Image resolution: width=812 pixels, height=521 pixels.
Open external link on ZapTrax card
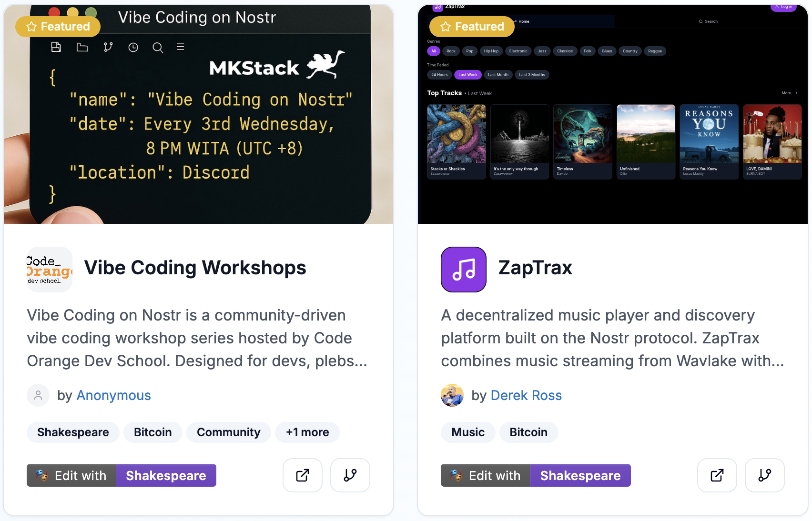(717, 475)
